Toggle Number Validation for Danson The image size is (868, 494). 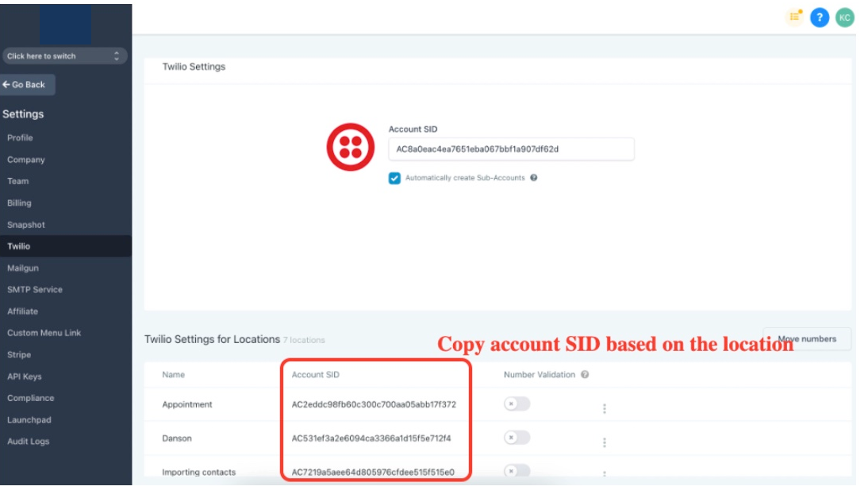pyautogui.click(x=517, y=438)
